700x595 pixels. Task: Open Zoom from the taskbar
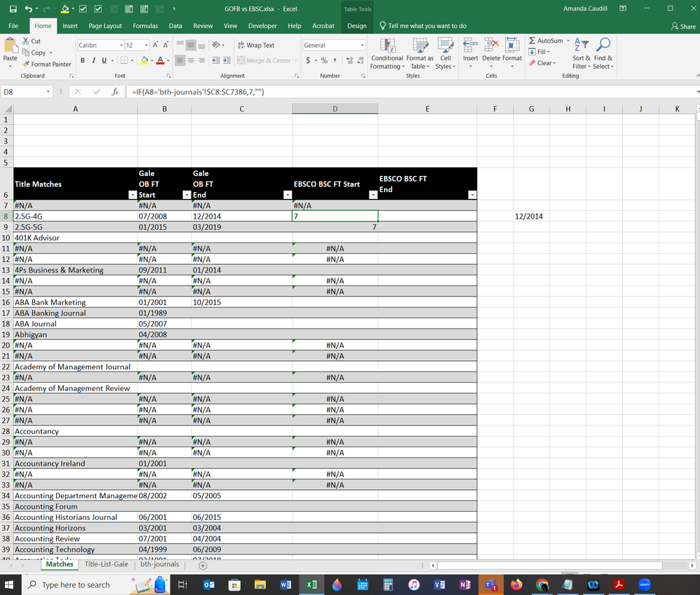(644, 584)
